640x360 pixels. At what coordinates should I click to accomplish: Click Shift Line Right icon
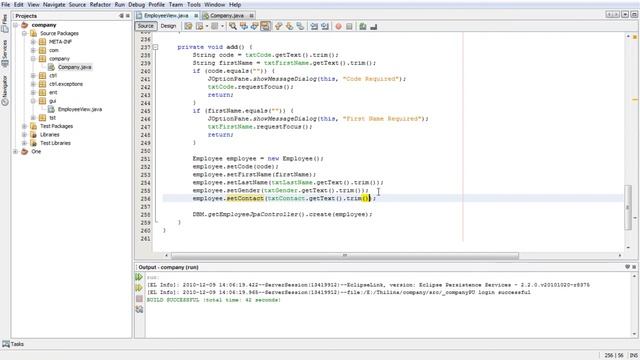click(325, 26)
